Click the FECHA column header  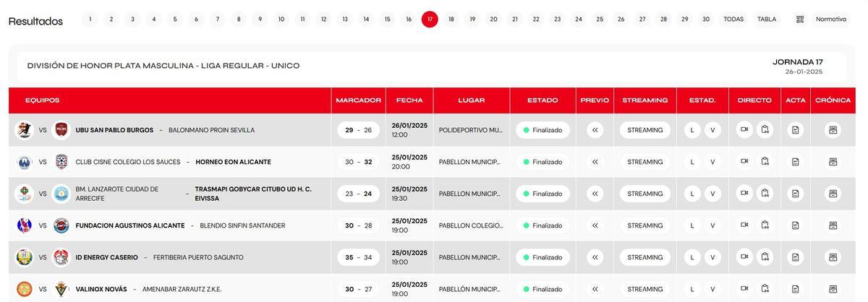(409, 100)
